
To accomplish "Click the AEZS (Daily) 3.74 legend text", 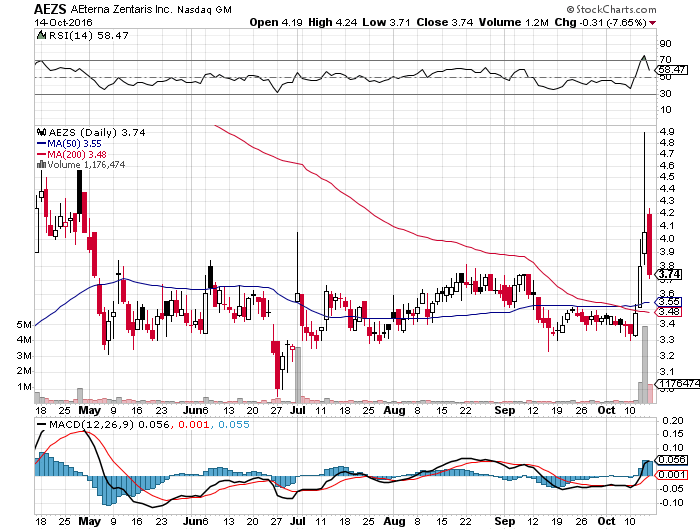I will pyautogui.click(x=96, y=133).
